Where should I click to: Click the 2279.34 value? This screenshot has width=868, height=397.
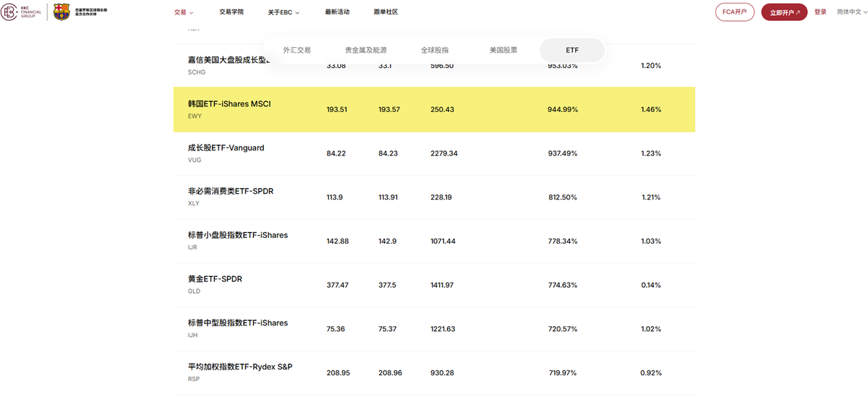pos(444,153)
